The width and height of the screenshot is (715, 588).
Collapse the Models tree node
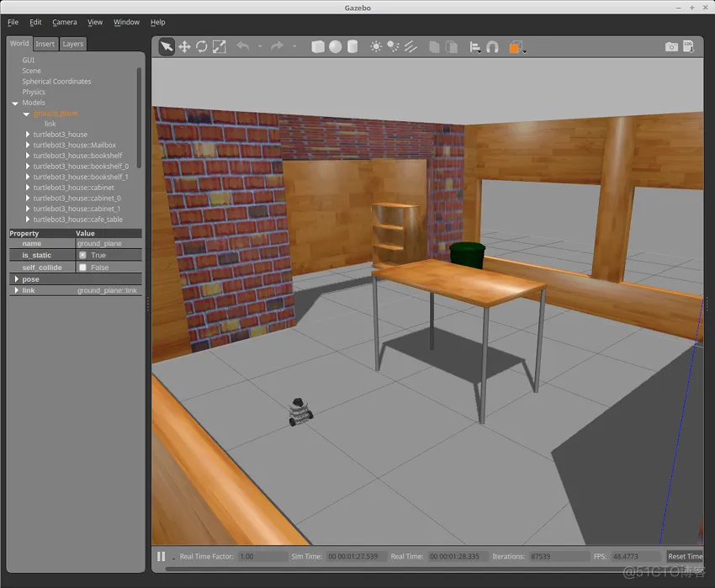click(15, 103)
